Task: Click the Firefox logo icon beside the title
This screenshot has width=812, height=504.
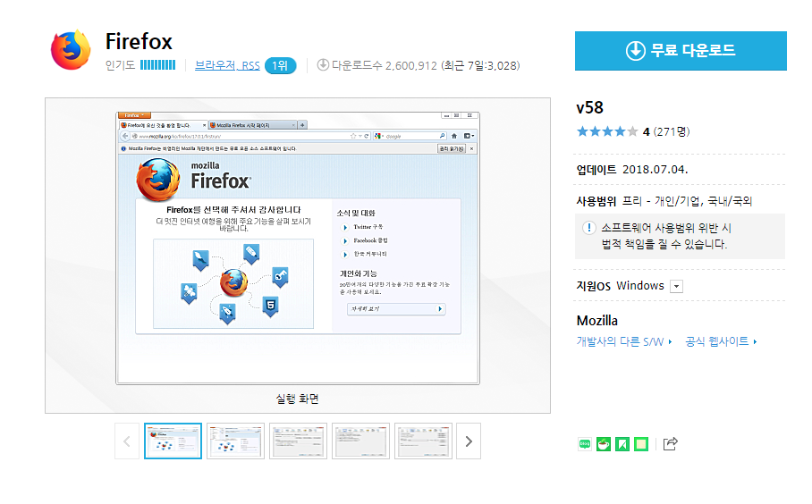Action: click(x=71, y=50)
